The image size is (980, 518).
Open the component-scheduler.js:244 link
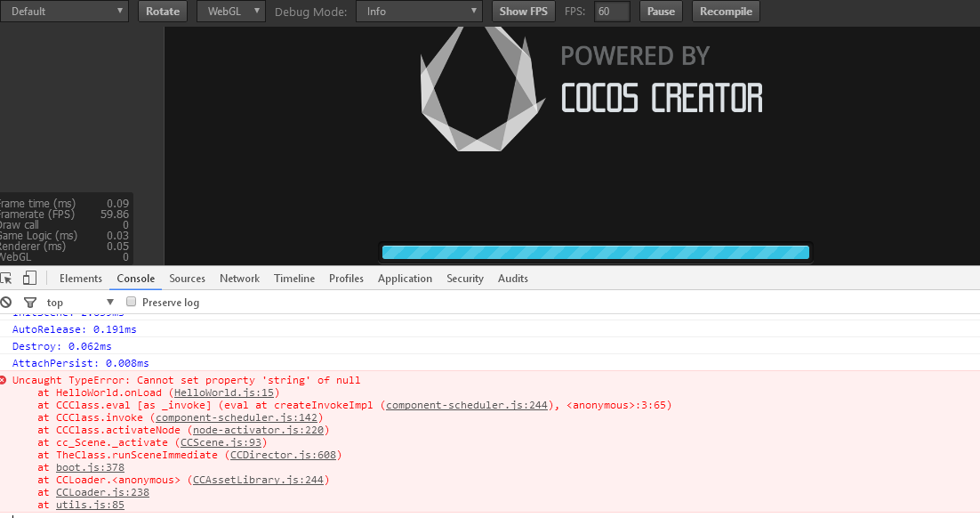pos(466,405)
